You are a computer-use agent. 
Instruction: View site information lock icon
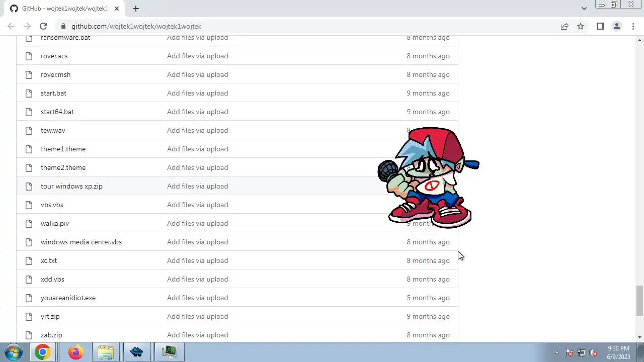63,26
